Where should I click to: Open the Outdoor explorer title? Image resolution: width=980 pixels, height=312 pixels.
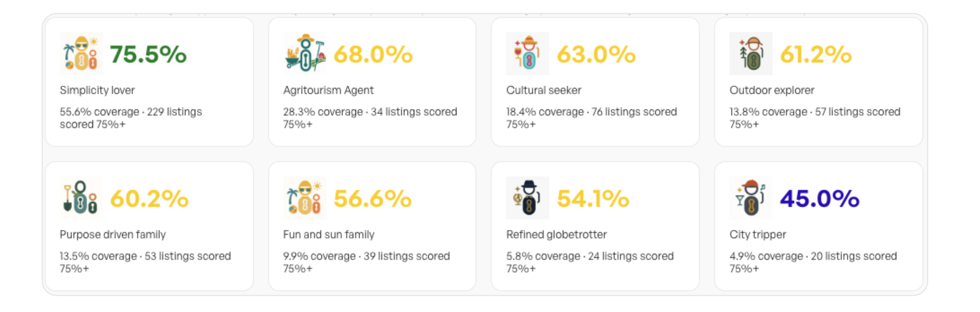coord(772,90)
